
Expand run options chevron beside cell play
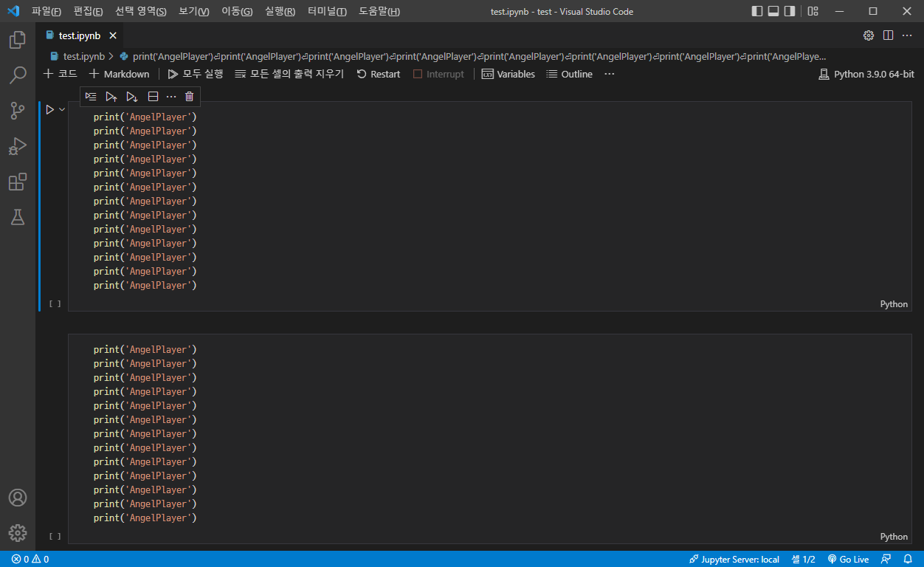pyautogui.click(x=62, y=109)
